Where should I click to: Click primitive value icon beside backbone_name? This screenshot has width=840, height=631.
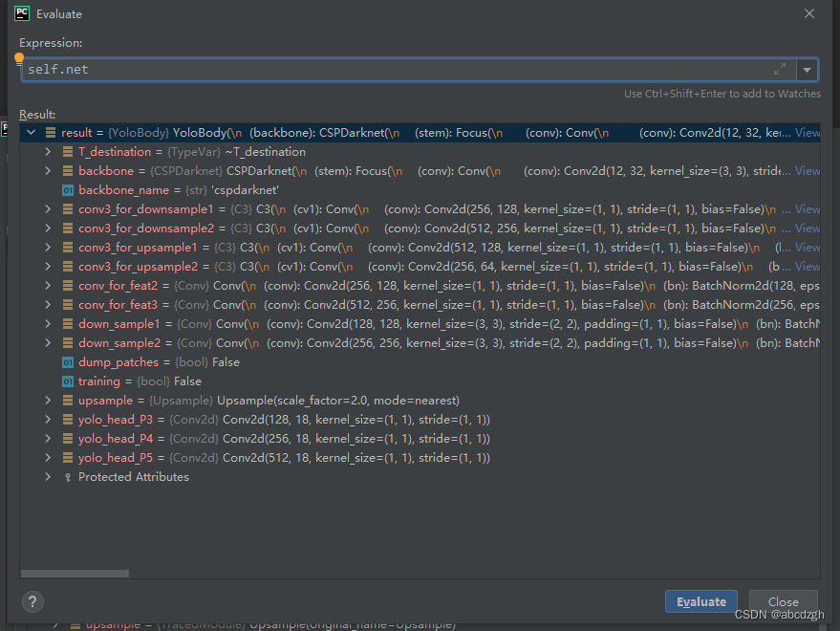[x=68, y=190]
